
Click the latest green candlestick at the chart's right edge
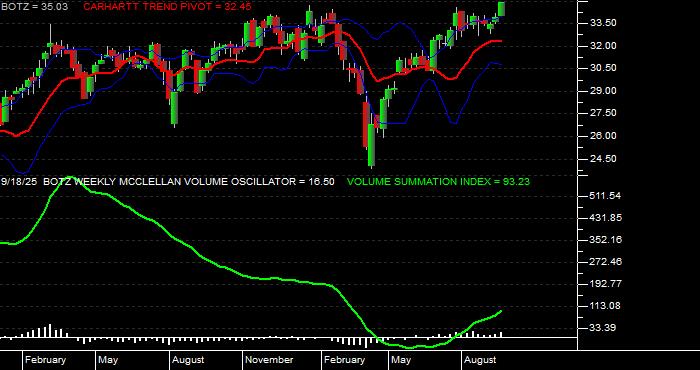point(501,8)
